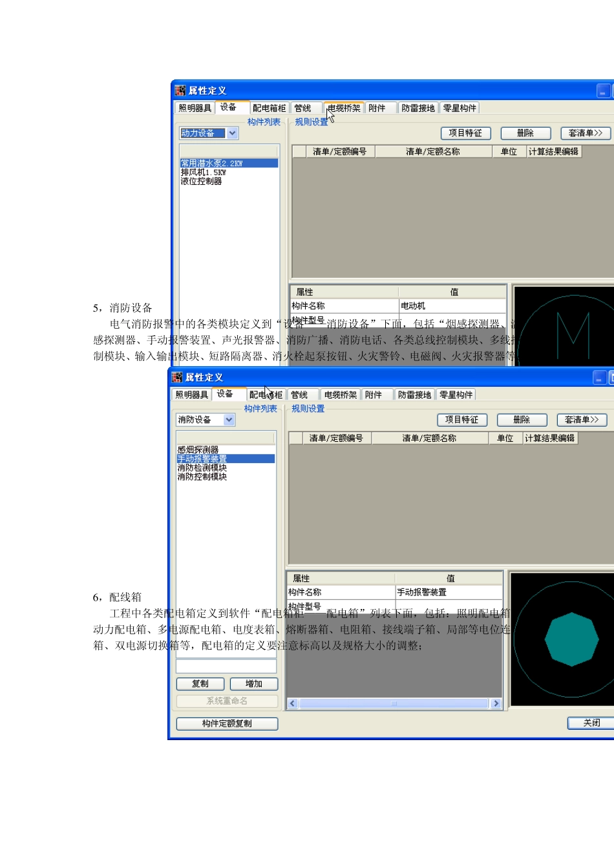Viewport: 614px width, 868px height.
Task: Click 单位 column header in 动力设备 dialog
Action: 509,152
